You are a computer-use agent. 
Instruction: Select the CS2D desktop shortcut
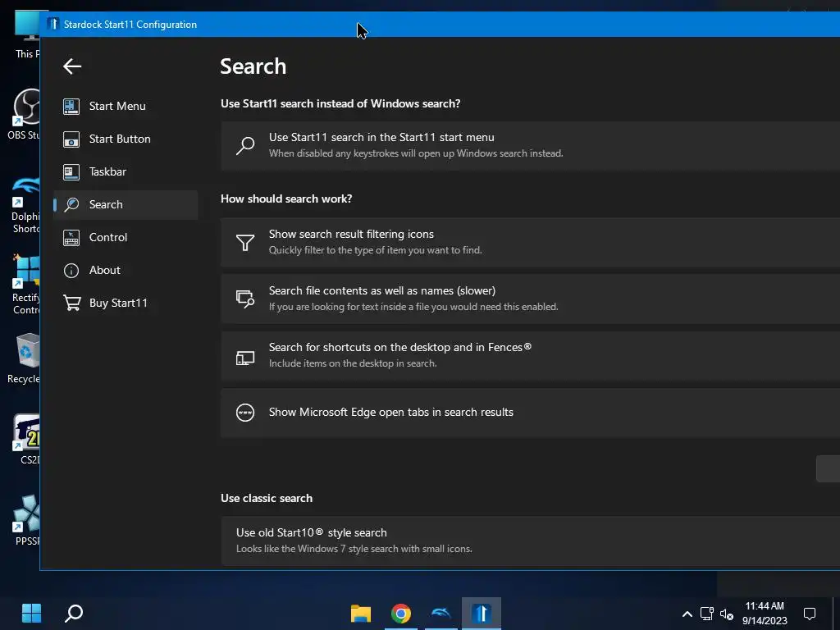[27, 438]
